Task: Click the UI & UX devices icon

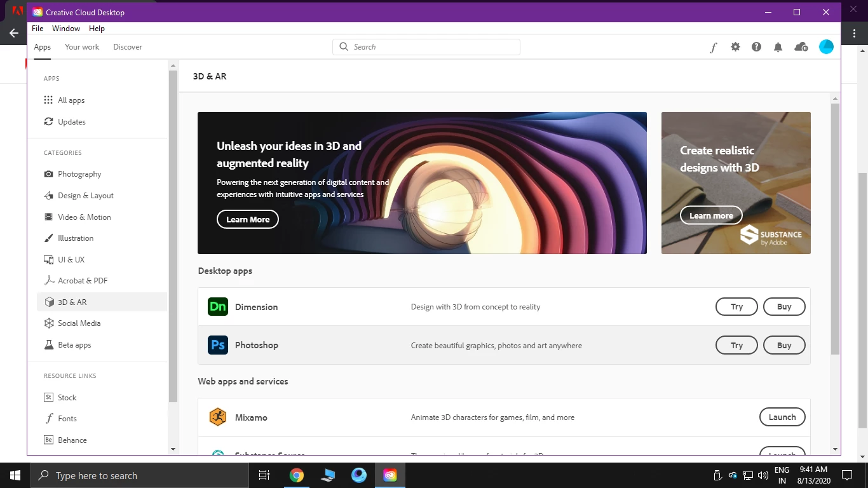Action: click(48, 259)
